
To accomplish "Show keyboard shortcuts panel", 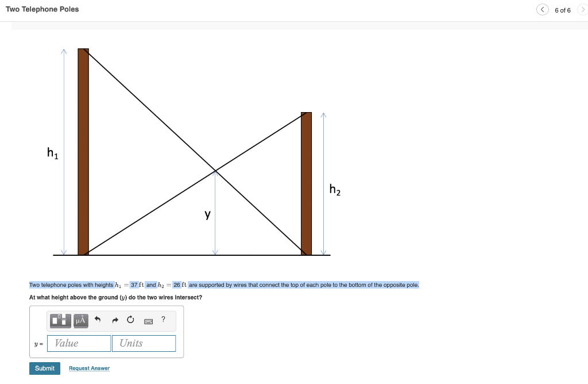I will (149, 321).
